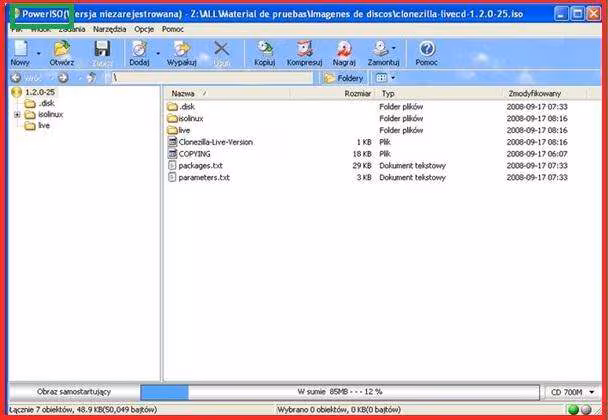The image size is (608, 420).
Task: Click the Obraz samostartujący status label
Action: pyautogui.click(x=74, y=392)
